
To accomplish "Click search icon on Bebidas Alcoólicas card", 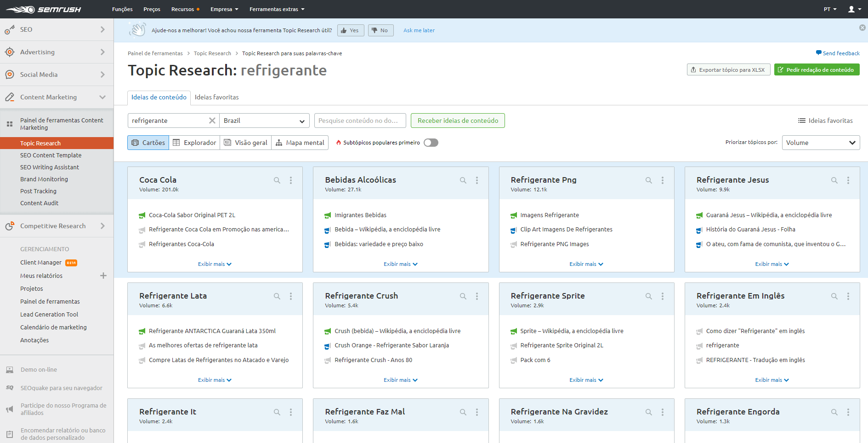I will [x=463, y=180].
